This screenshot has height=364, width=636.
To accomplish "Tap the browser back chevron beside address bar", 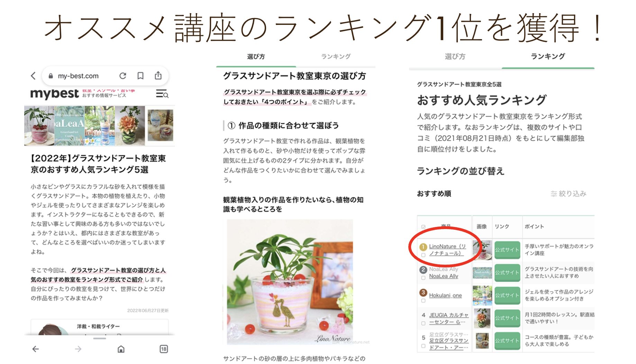I will click(33, 76).
